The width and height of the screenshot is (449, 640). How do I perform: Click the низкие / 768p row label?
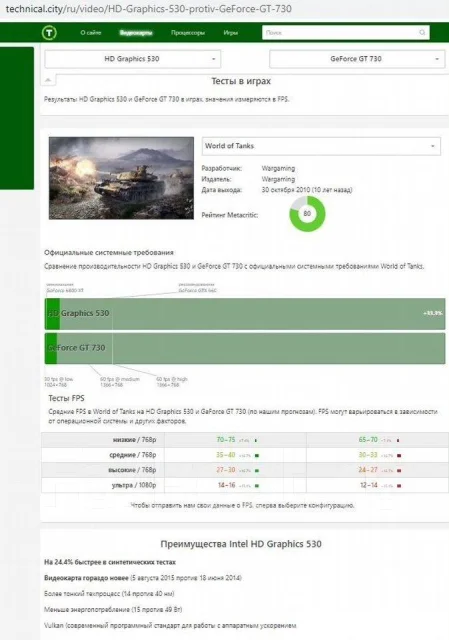pos(134,440)
